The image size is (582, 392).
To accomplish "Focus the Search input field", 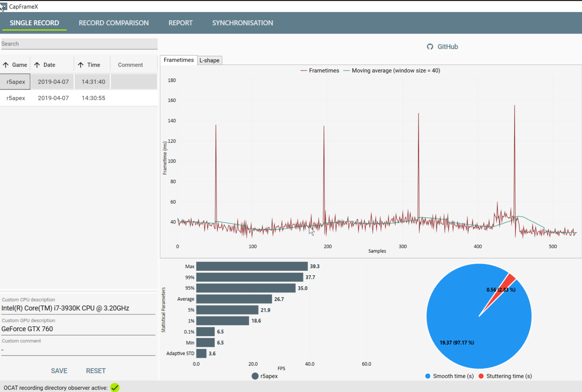I will [x=79, y=44].
